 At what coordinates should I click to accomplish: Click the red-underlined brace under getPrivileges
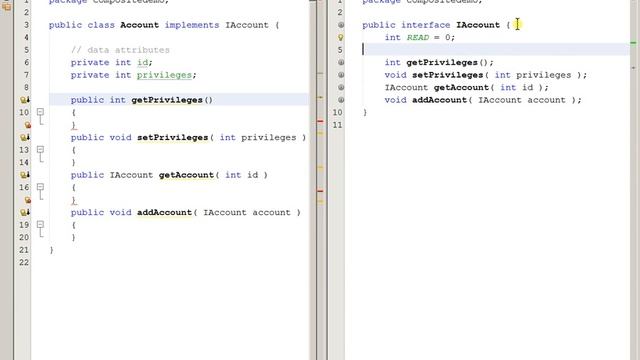tap(74, 125)
